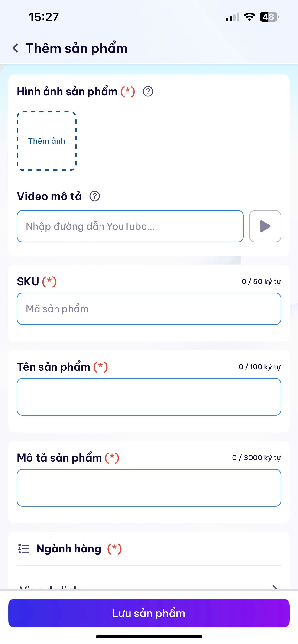This screenshot has width=298, height=644.
Task: Tap the Thêm sản phẩm page title
Action: click(x=77, y=48)
